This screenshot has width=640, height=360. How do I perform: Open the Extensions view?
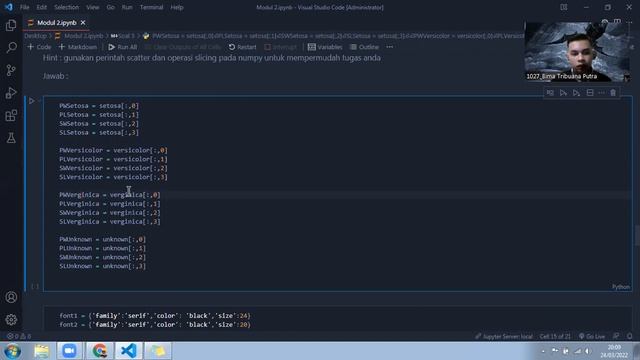click(x=11, y=116)
